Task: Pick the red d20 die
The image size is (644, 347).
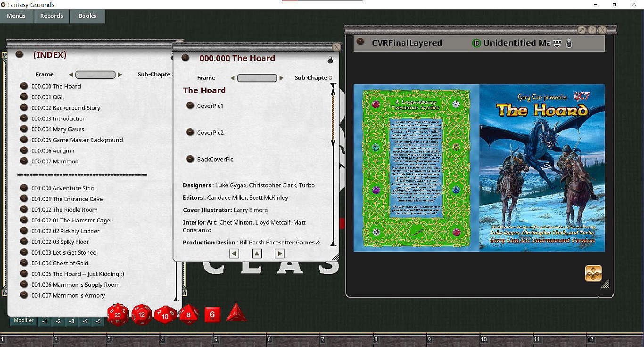Action: pyautogui.click(x=118, y=314)
